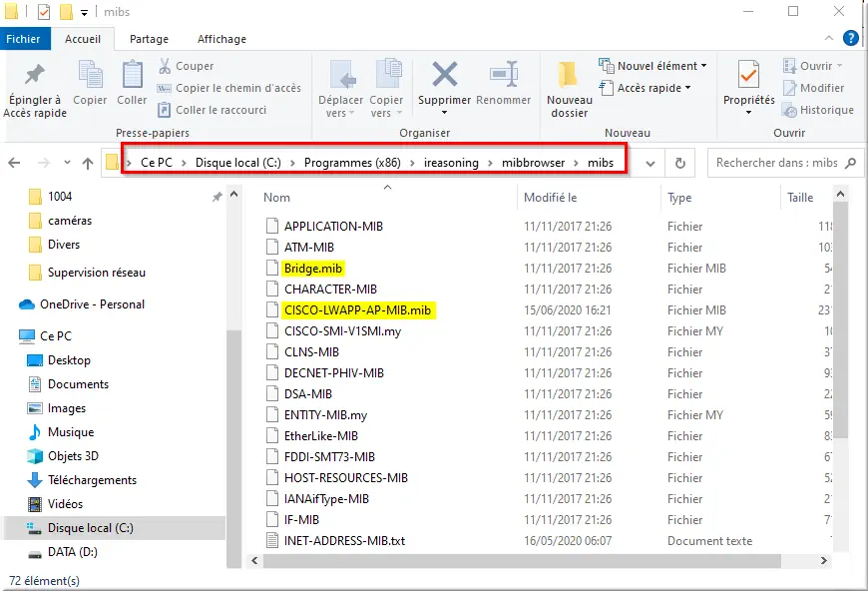Open the Fichier menu
Viewport: 868px width, 591px height.
point(23,39)
